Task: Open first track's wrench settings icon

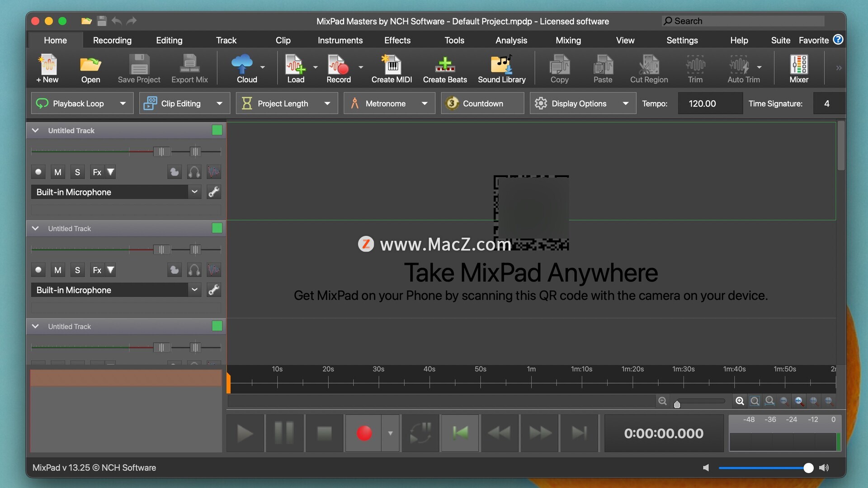Action: pyautogui.click(x=214, y=192)
